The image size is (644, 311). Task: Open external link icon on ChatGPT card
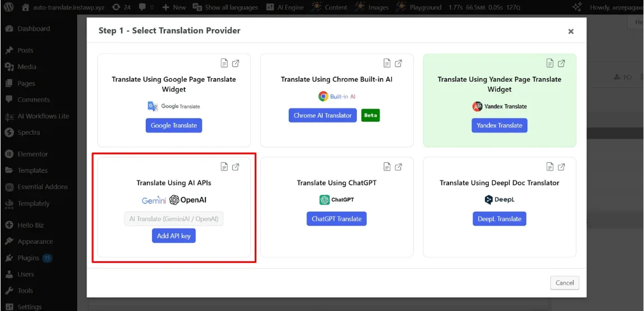click(398, 167)
